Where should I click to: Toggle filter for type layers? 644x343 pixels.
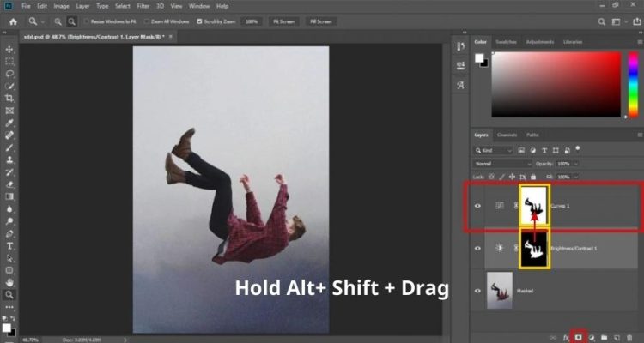[544, 151]
